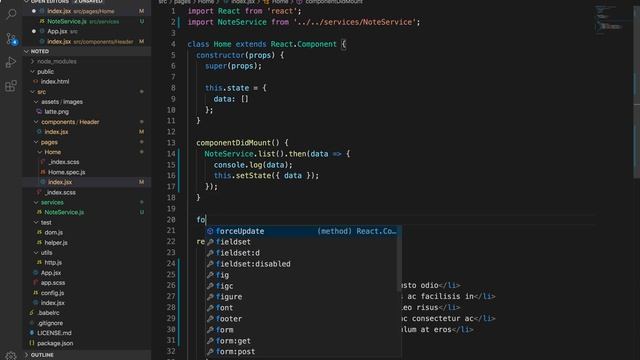Open index.html in public folder
The width and height of the screenshot is (640, 360).
(55, 82)
